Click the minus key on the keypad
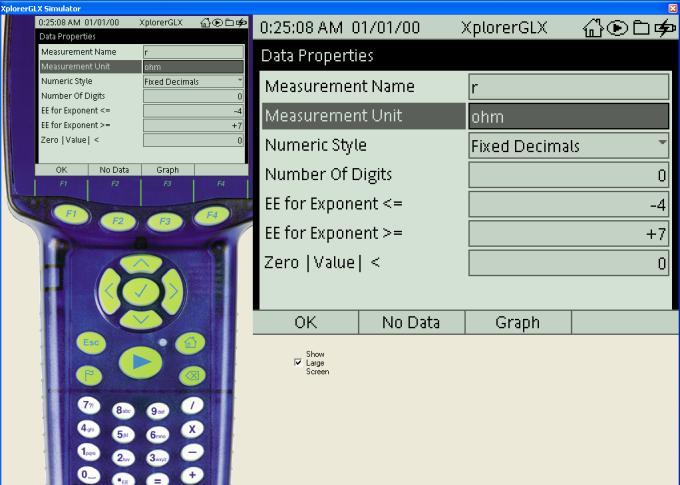The width and height of the screenshot is (680, 485). [192, 452]
